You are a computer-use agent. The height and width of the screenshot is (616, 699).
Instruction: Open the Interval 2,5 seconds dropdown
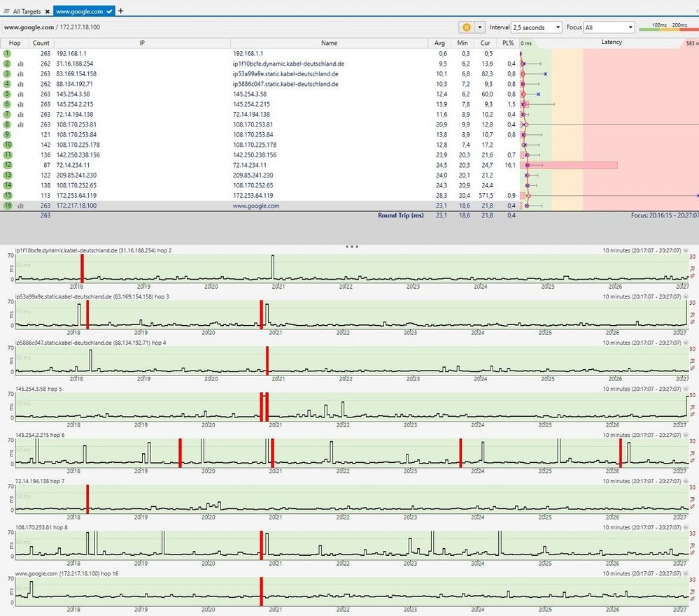point(537,27)
